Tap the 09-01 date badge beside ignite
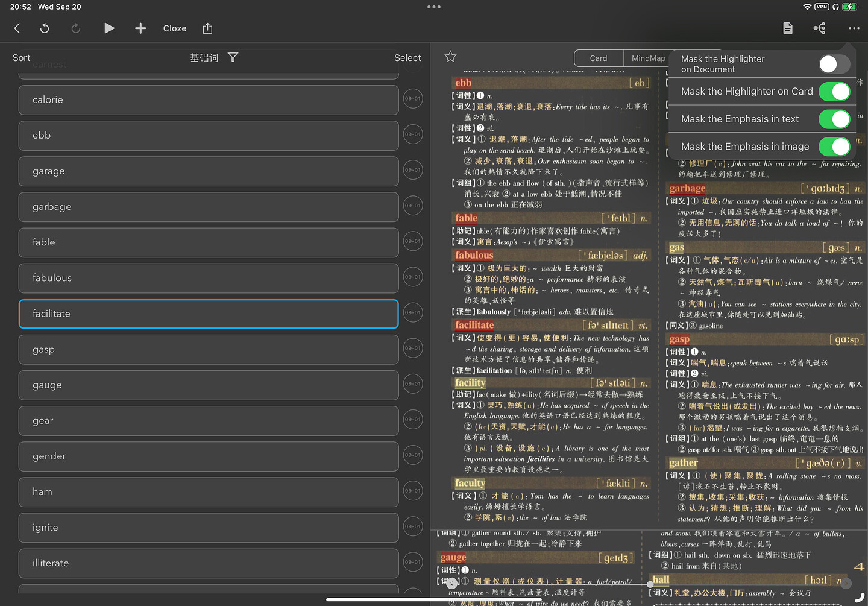This screenshot has width=868, height=606. click(413, 526)
